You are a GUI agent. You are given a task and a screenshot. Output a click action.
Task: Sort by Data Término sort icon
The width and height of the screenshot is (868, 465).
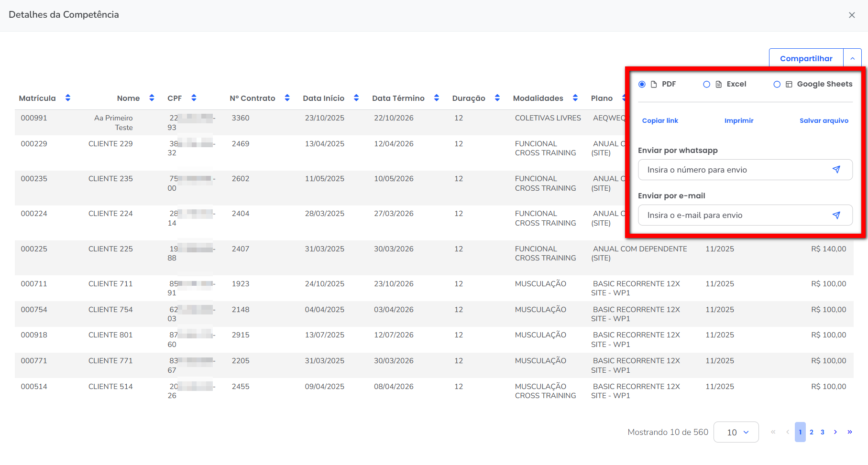coord(437,98)
